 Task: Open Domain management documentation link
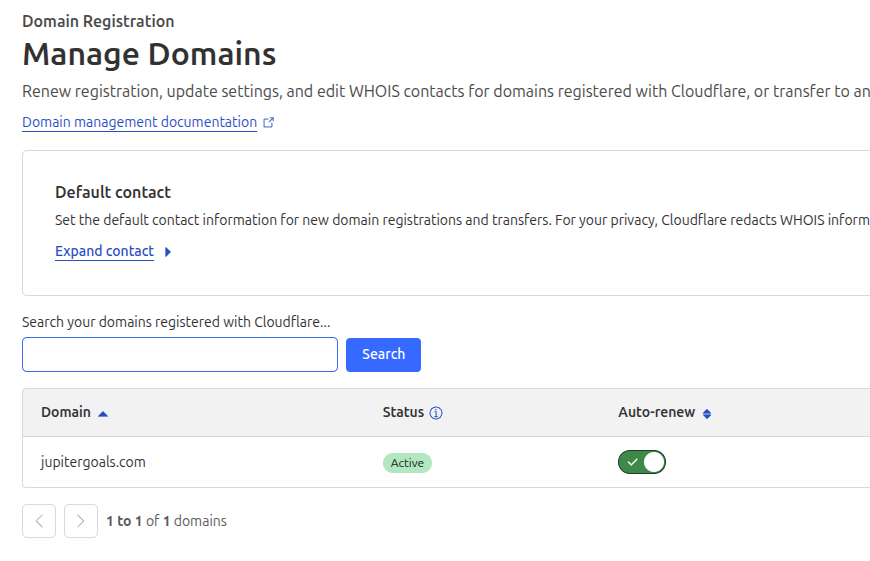click(139, 122)
